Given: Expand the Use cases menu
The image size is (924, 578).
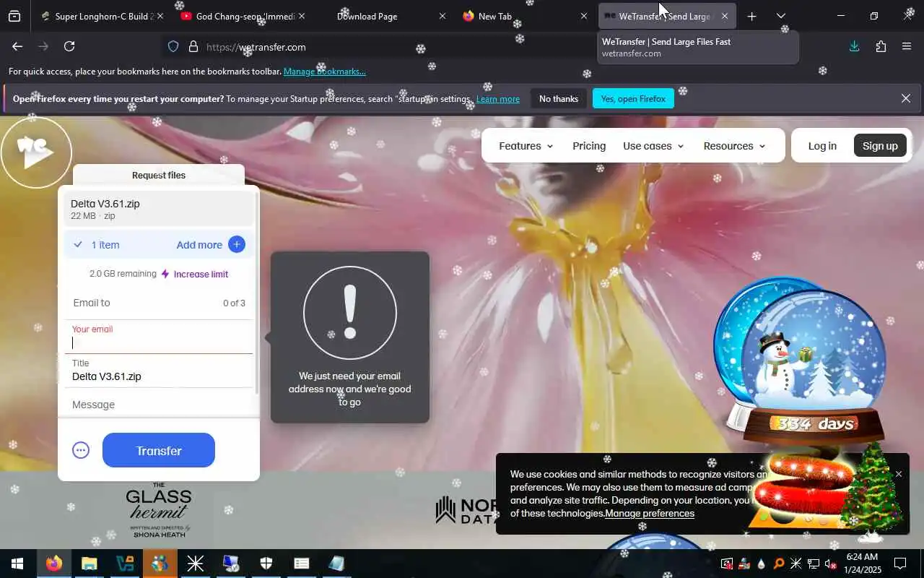Looking at the screenshot, I should [653, 146].
